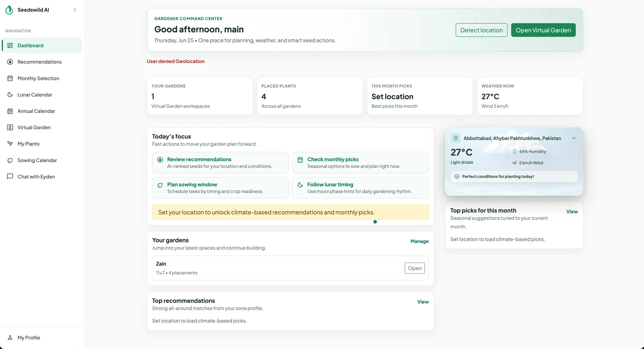Click the Detect location button
This screenshot has height=349, width=644.
click(x=481, y=30)
